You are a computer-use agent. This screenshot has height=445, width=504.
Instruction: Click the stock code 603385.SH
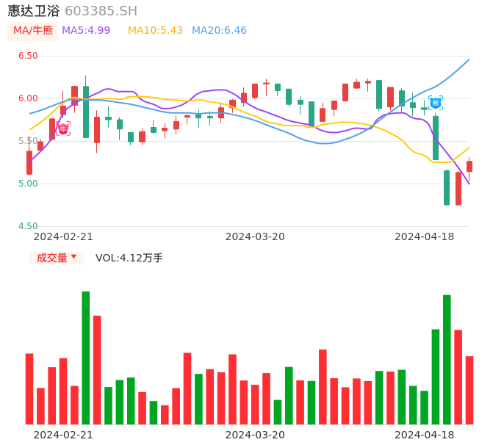tap(101, 11)
